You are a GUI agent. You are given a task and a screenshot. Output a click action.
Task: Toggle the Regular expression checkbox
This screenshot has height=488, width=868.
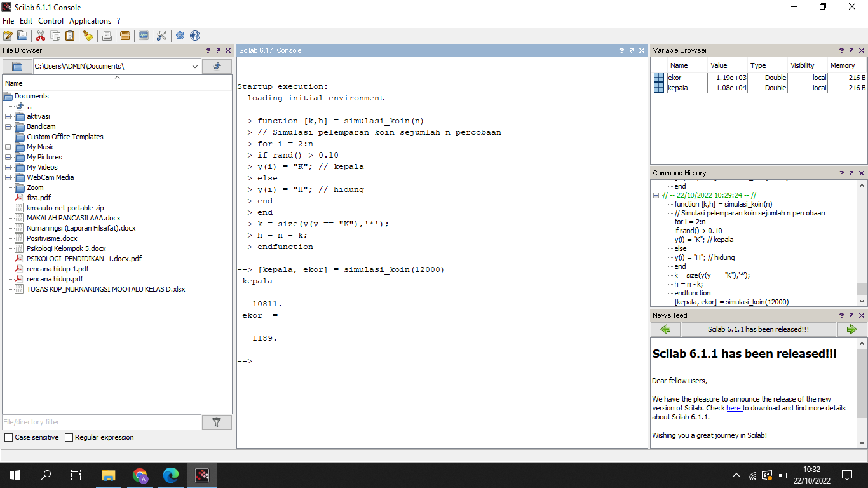tap(69, 437)
